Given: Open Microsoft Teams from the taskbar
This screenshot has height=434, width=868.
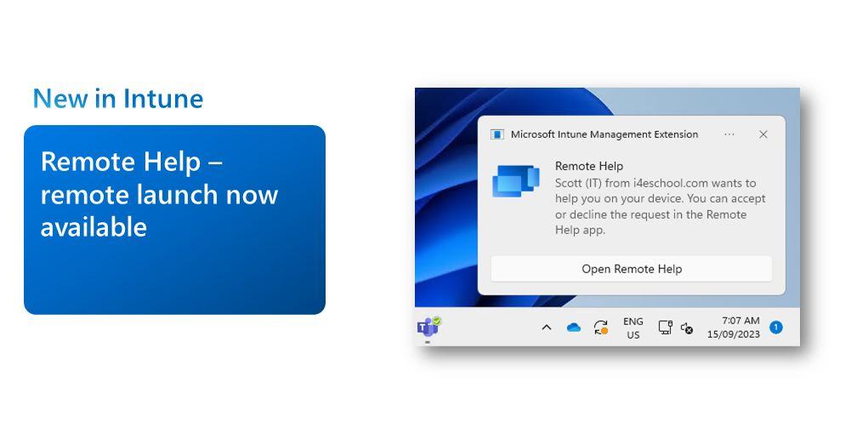Looking at the screenshot, I should (x=428, y=327).
